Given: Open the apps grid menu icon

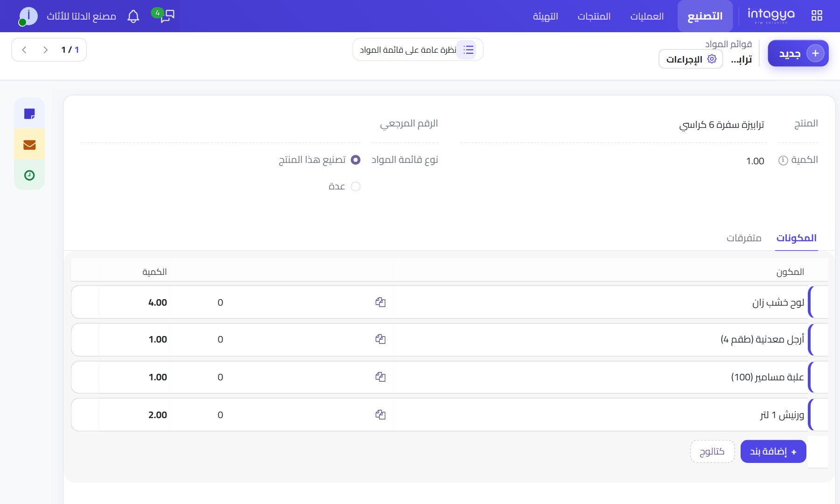Looking at the screenshot, I should [817, 15].
